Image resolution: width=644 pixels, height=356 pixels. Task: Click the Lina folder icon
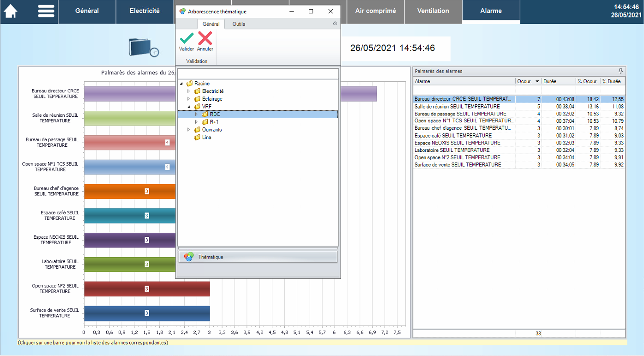click(x=197, y=138)
